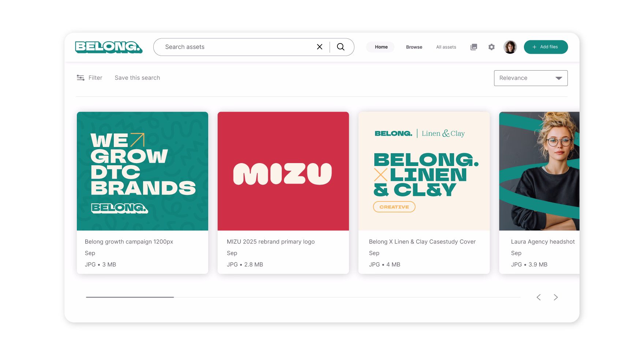Open the image collections icon
Viewport: 644px width, 362px height.
click(x=473, y=47)
